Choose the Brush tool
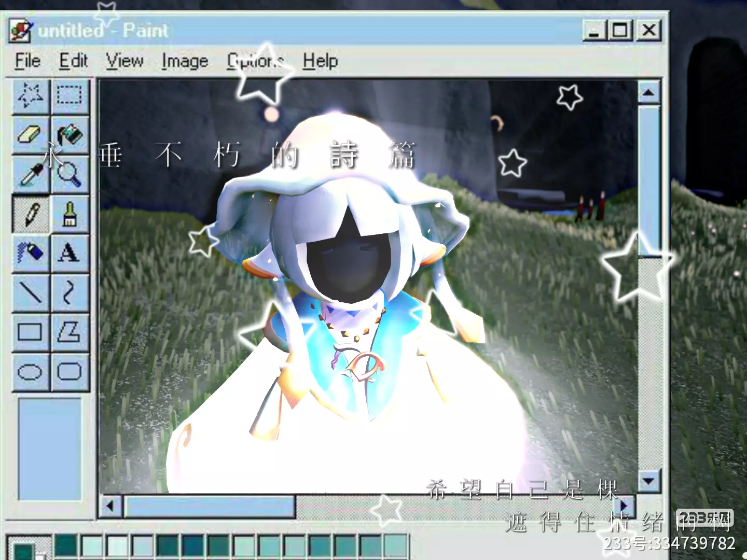Viewport: 747px width, 560px height. (70, 214)
